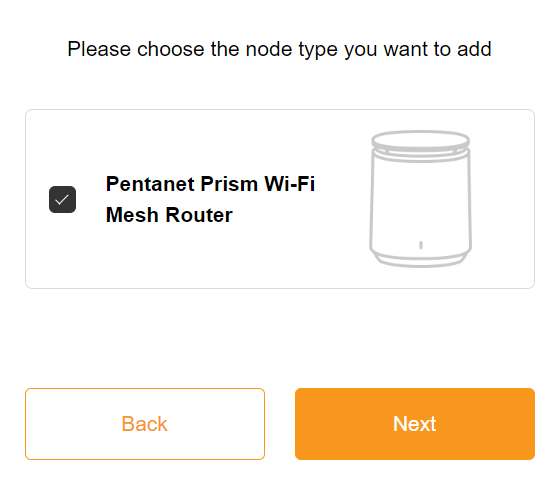Uncheck the Pentanet Prism Wi-Fi Mesh Router checkbox

coord(62,199)
